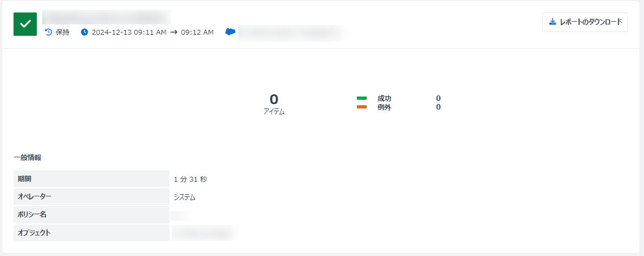The width and height of the screenshot is (644, 256).
Task: Click the 1 分 31 秒 duration value
Action: click(x=191, y=179)
